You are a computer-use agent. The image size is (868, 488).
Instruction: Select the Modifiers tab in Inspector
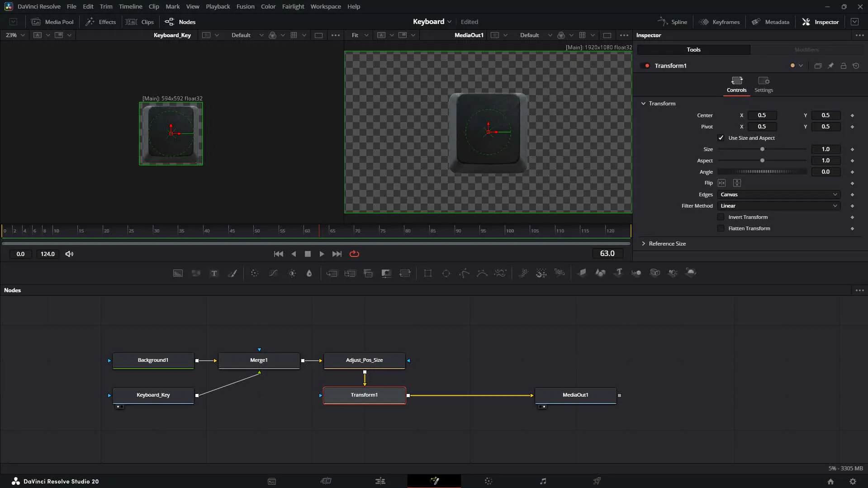806,50
